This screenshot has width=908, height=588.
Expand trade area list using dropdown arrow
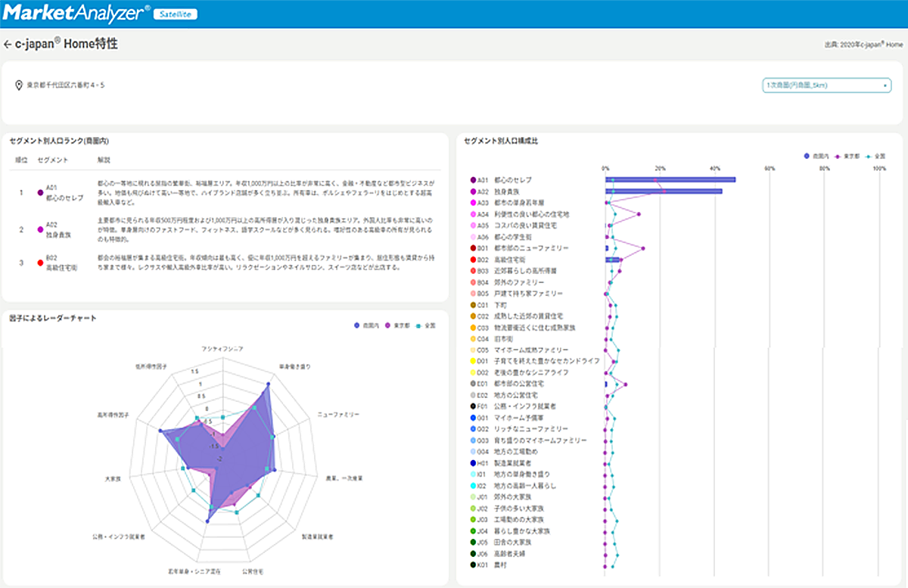point(885,86)
